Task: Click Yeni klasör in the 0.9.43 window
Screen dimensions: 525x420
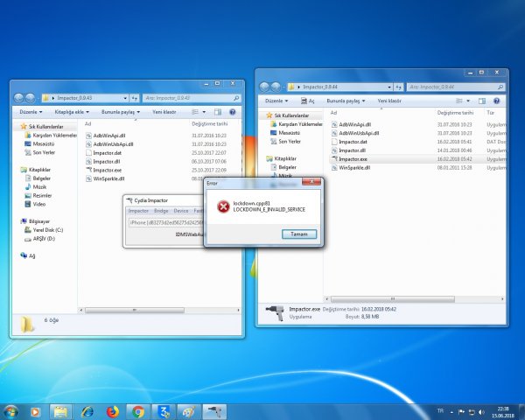Action: point(164,112)
